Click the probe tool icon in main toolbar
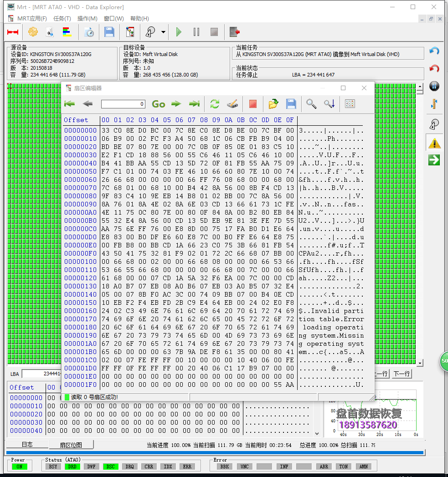 point(150,31)
